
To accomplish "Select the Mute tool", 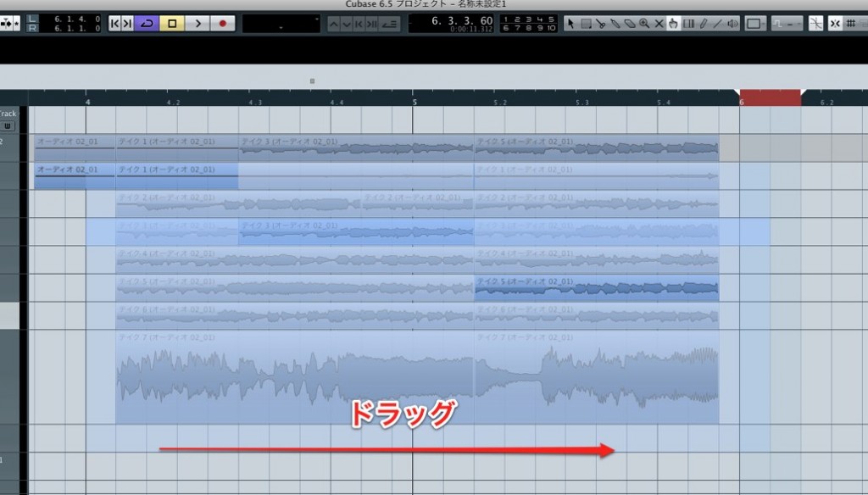I will (x=658, y=25).
